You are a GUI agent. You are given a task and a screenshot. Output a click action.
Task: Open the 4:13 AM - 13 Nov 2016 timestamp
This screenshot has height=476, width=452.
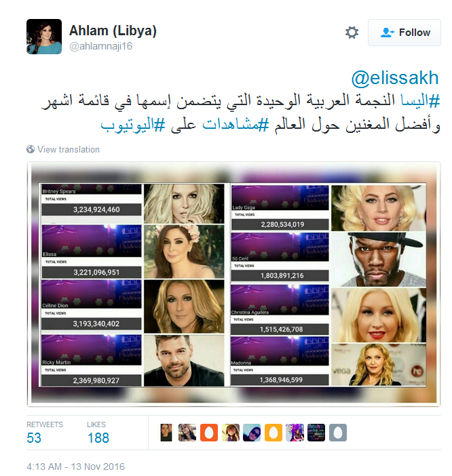click(x=75, y=467)
